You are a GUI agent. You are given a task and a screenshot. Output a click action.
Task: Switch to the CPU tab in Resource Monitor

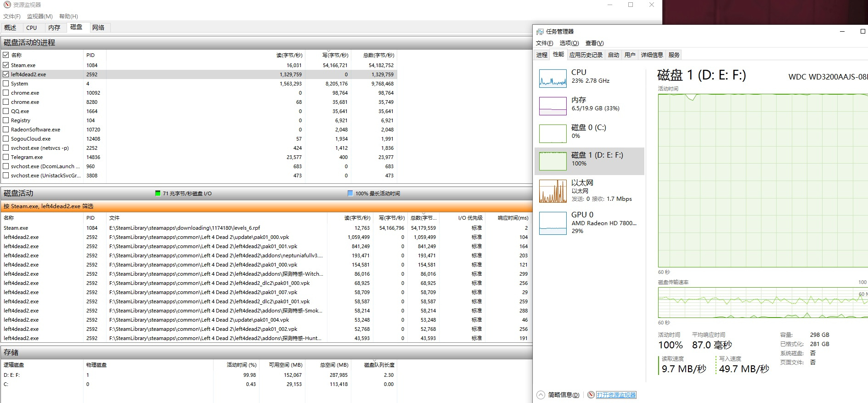[x=32, y=28]
